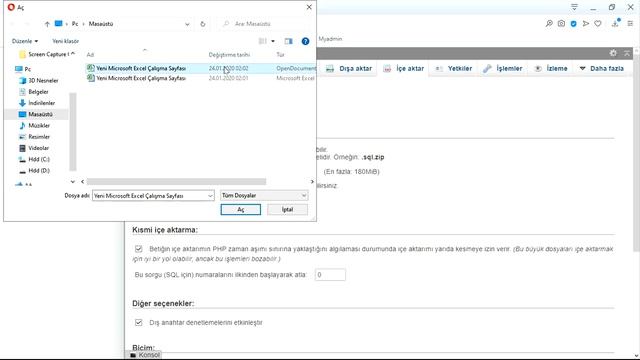Toggle Dış anahtar denetlemelerini checkbox
640x360 pixels.
139,322
